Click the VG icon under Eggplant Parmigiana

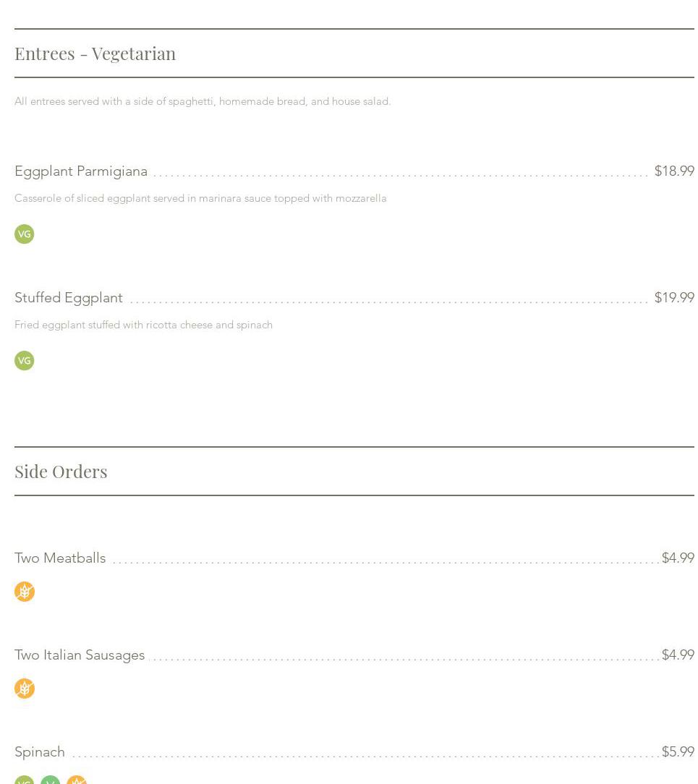24,234
